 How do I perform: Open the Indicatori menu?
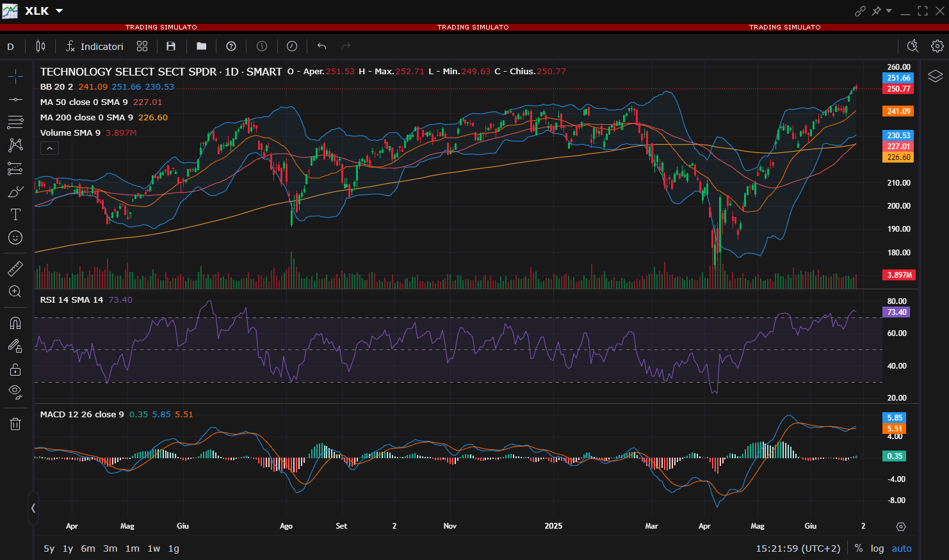(x=95, y=46)
